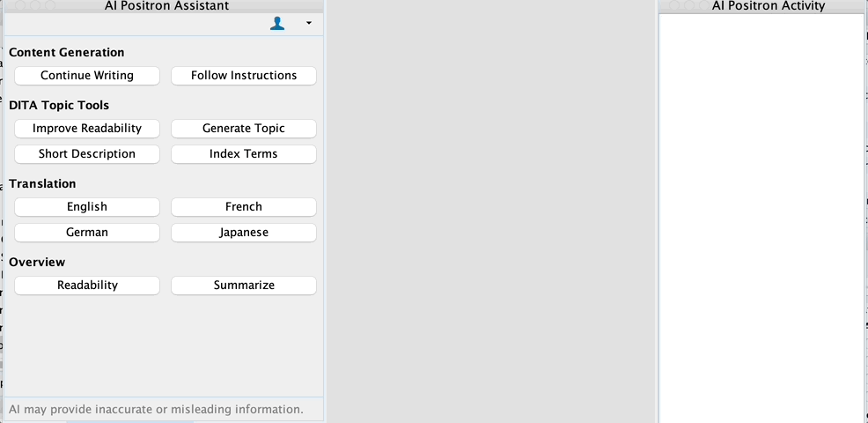This screenshot has height=423, width=868.
Task: Run the Improve Readability action
Action: [87, 129]
